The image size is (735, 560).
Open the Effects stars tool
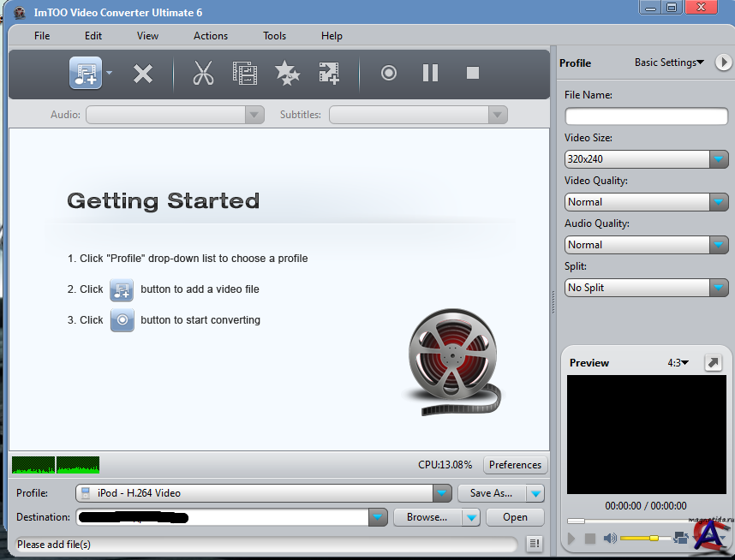287,73
